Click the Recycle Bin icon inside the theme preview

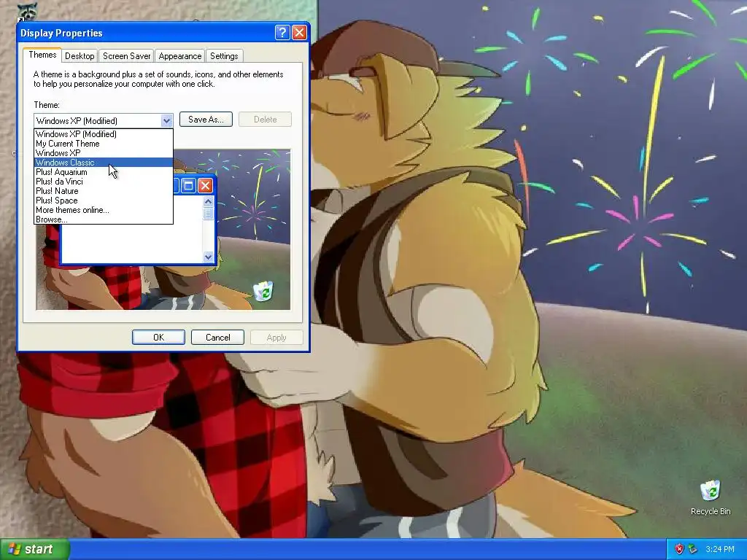263,291
